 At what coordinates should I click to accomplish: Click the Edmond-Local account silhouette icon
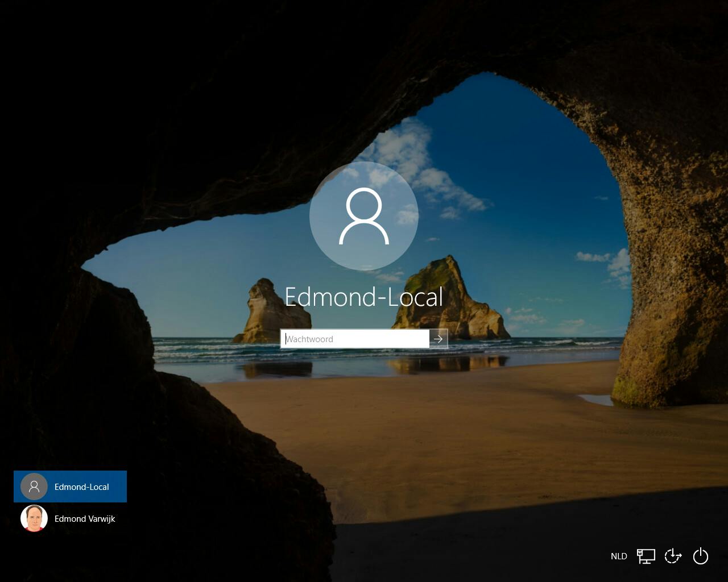coord(34,487)
